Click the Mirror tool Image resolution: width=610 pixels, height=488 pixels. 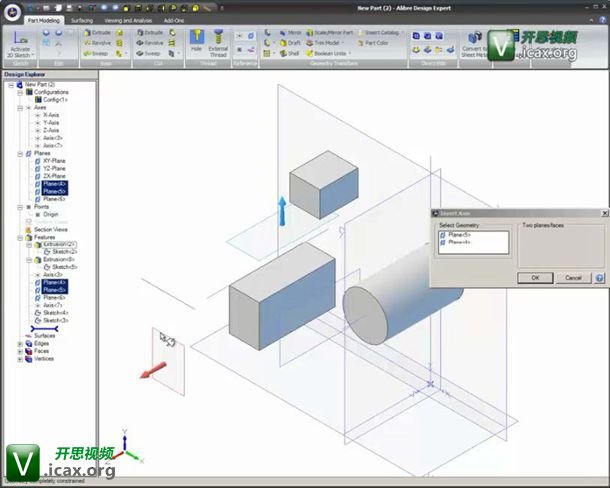pyautogui.click(x=291, y=32)
